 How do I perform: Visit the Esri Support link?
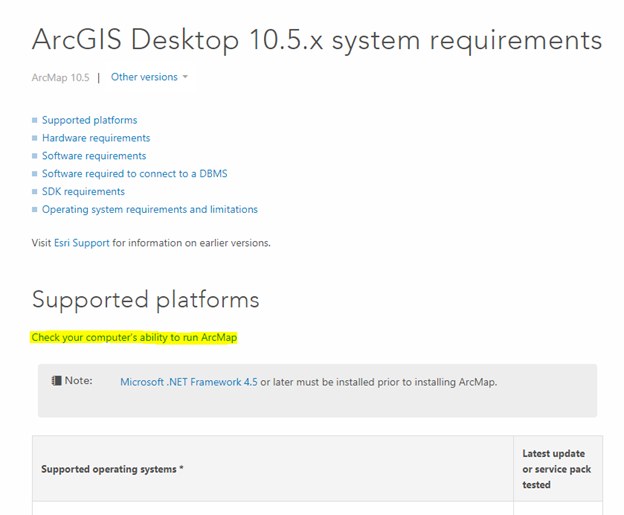point(82,243)
